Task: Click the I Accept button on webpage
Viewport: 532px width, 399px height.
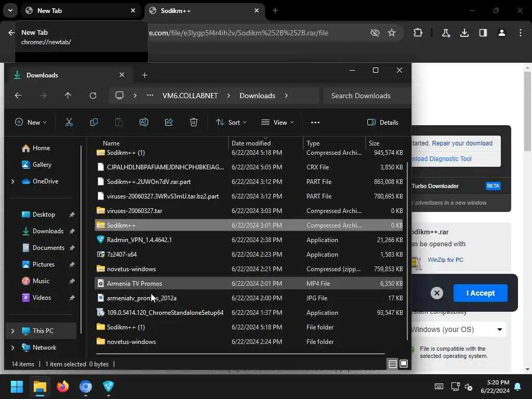Action: coord(481,293)
